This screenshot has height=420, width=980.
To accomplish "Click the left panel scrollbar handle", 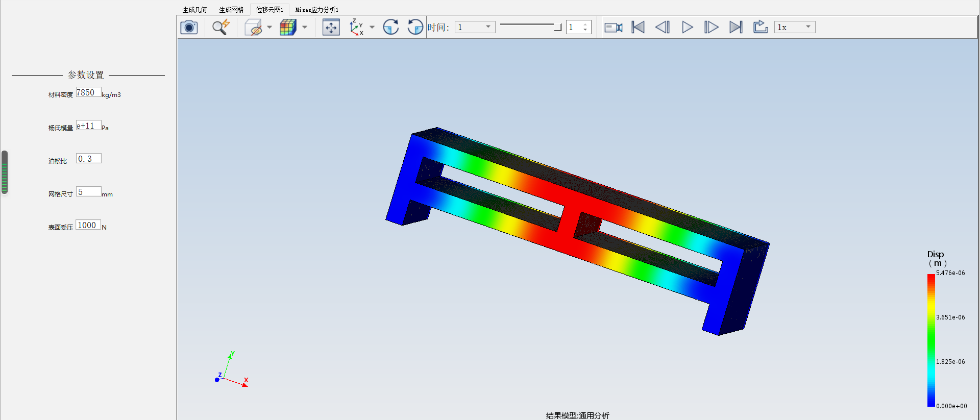I will [x=5, y=172].
